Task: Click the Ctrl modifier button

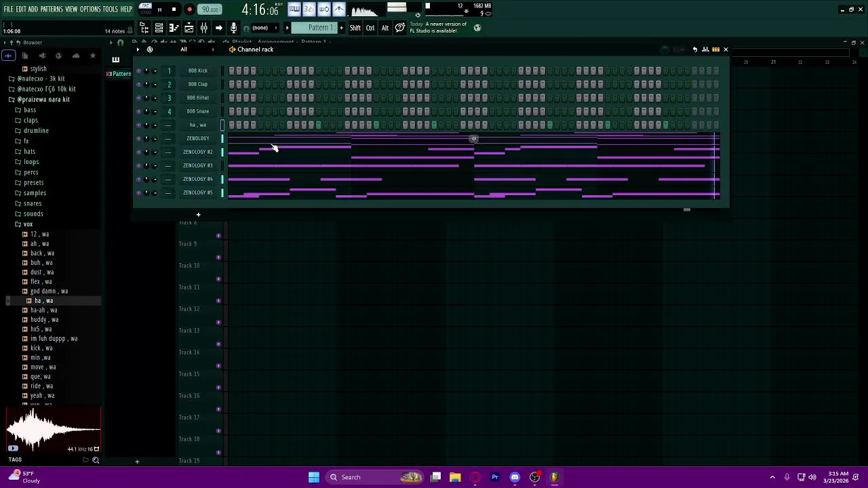Action: point(370,28)
